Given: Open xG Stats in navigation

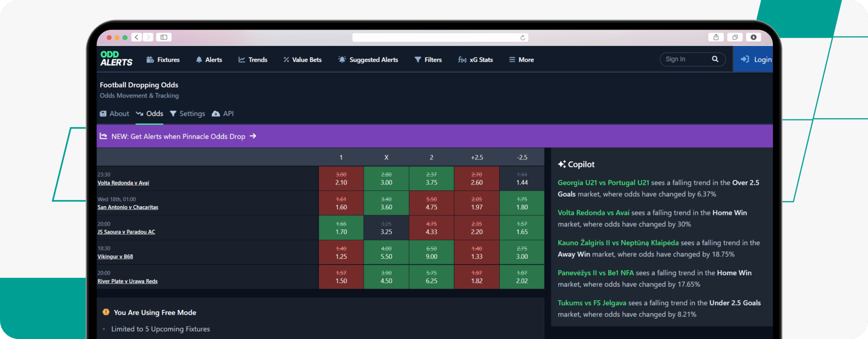Looking at the screenshot, I should pyautogui.click(x=475, y=60).
